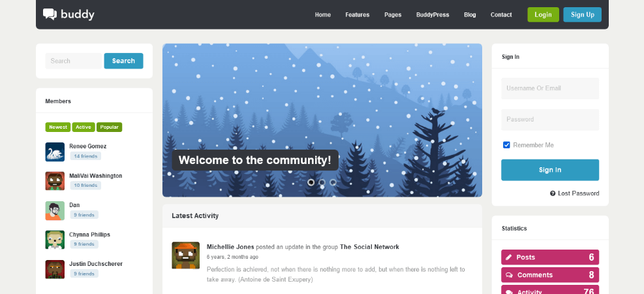The height and width of the screenshot is (294, 644).
Task: Select the first slider dot
Action: 311,182
